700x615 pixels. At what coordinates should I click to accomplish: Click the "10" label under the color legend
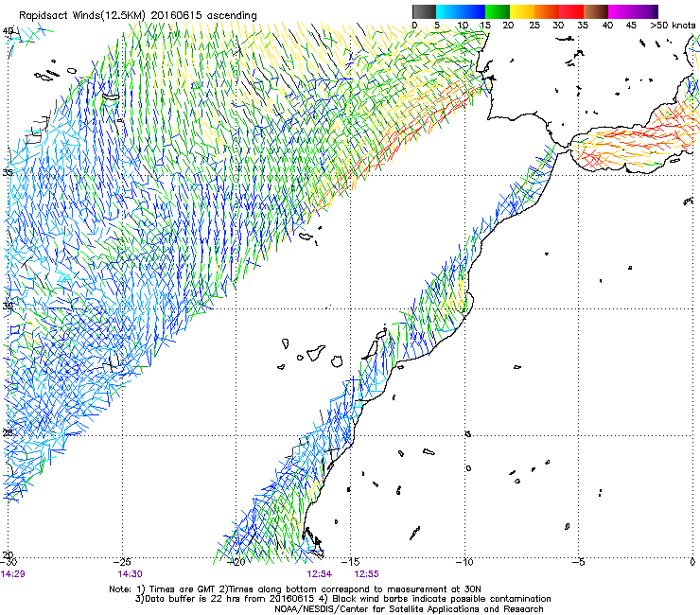[463, 26]
